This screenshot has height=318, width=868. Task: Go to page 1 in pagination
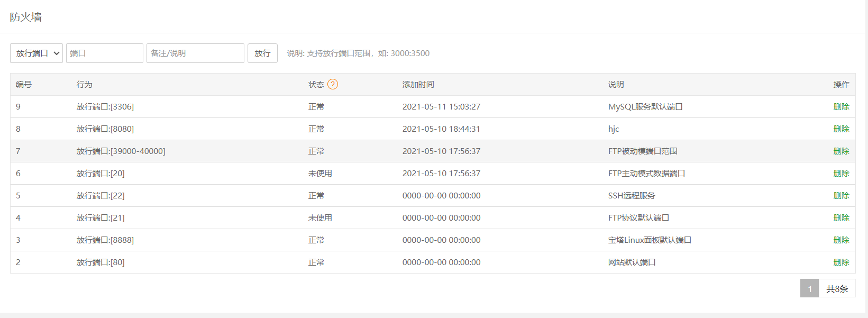coord(809,288)
